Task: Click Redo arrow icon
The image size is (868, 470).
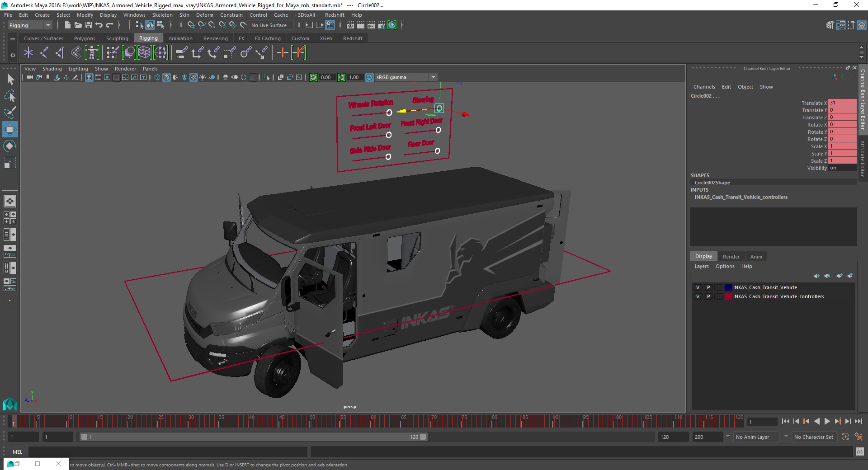Action: pos(109,25)
